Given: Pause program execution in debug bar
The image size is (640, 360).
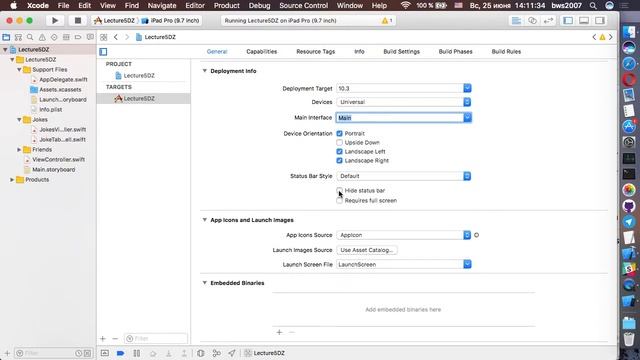Looking at the screenshot, I should (x=137, y=353).
